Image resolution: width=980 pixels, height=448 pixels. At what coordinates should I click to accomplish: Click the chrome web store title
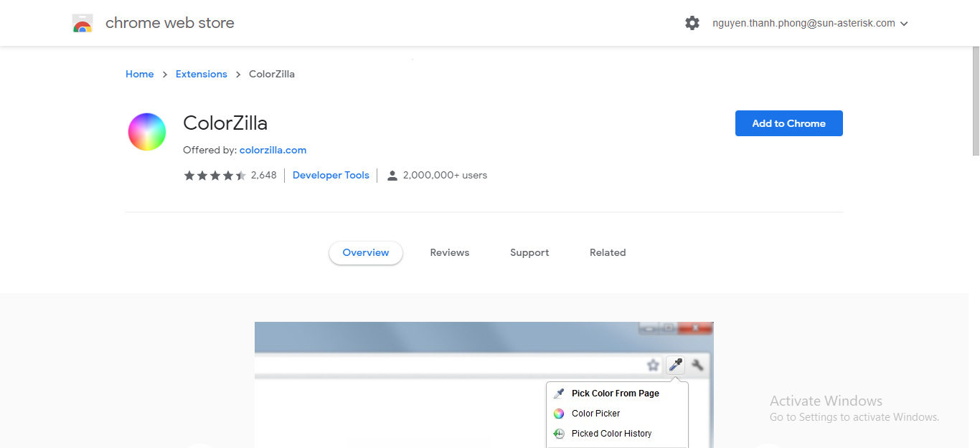click(x=170, y=23)
